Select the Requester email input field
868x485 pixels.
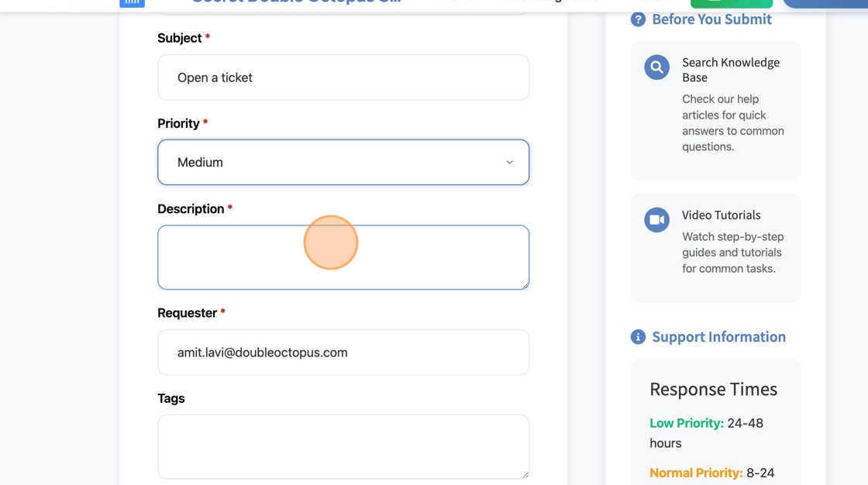[343, 353]
